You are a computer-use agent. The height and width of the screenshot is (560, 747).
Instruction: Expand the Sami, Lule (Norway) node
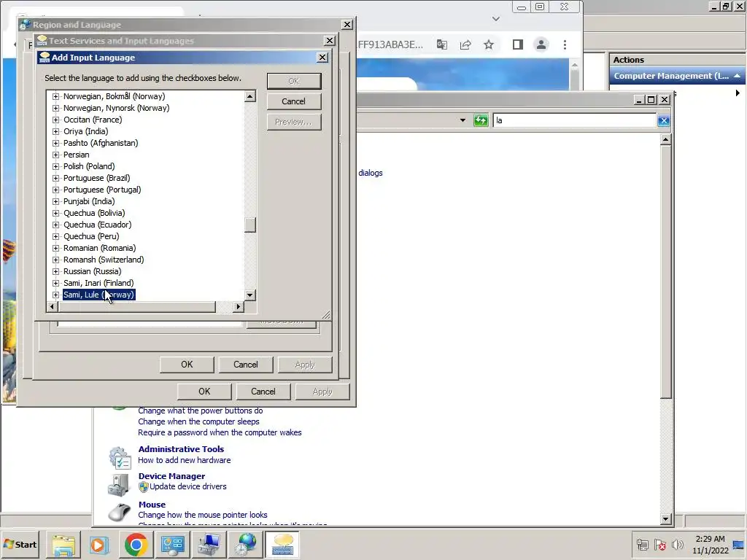coord(55,295)
